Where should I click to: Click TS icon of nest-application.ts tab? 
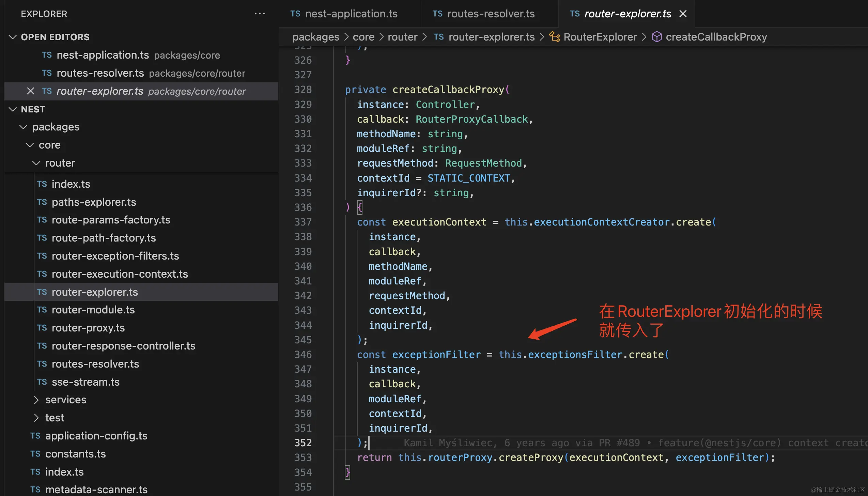(x=295, y=14)
